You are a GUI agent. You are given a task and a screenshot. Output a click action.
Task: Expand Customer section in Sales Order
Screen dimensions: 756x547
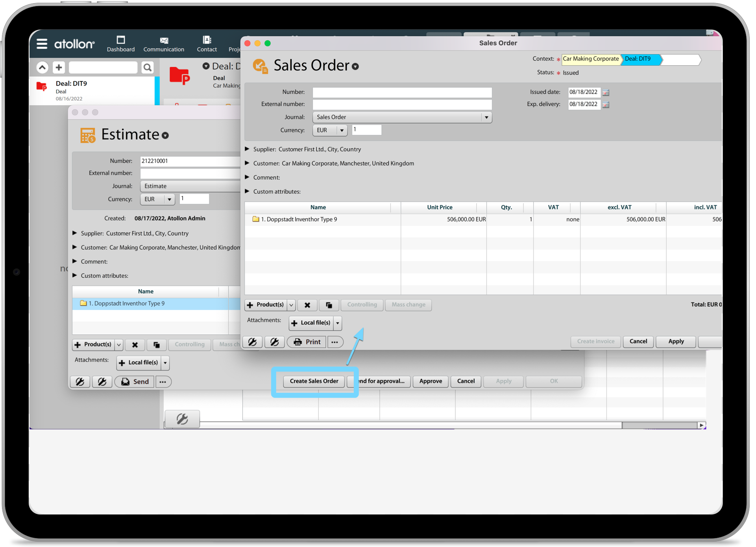247,163
